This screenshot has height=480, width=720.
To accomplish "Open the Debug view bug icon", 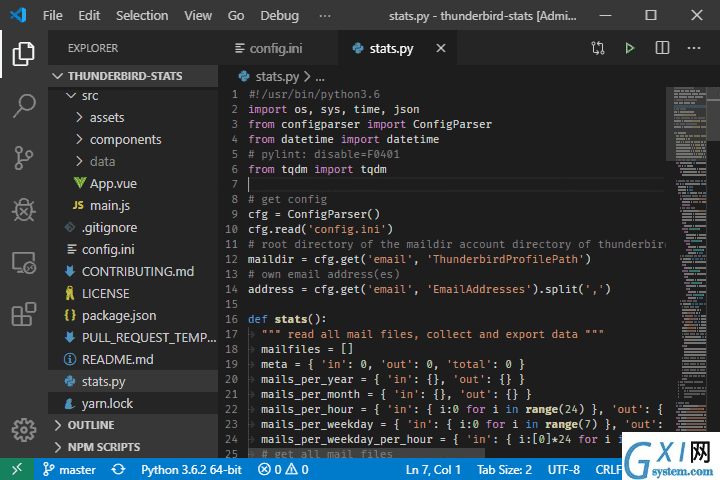I will tap(24, 210).
